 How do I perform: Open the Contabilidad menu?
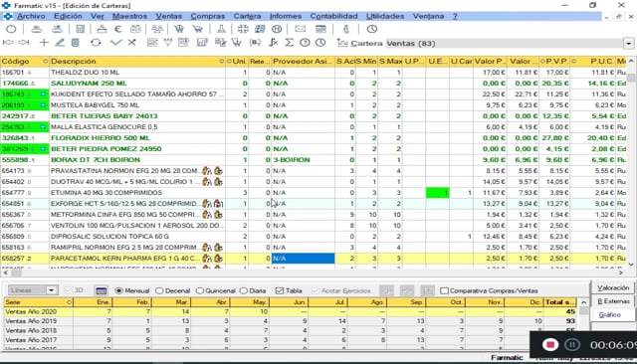coord(334,16)
